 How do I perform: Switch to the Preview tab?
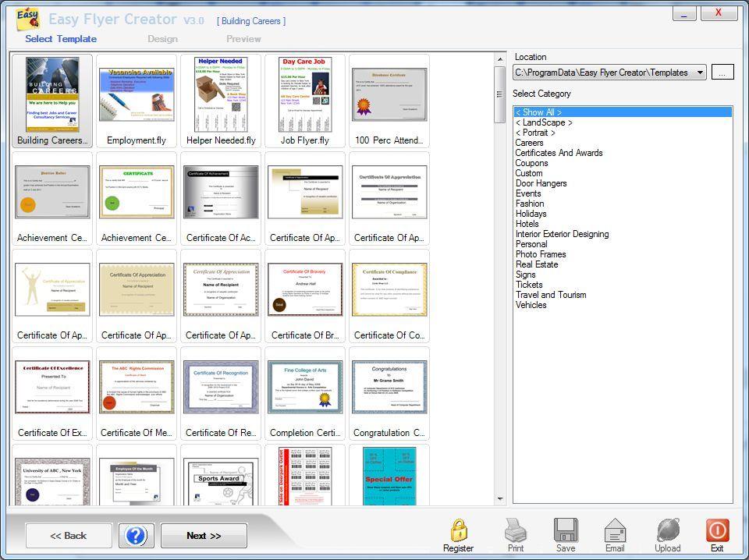coord(243,38)
